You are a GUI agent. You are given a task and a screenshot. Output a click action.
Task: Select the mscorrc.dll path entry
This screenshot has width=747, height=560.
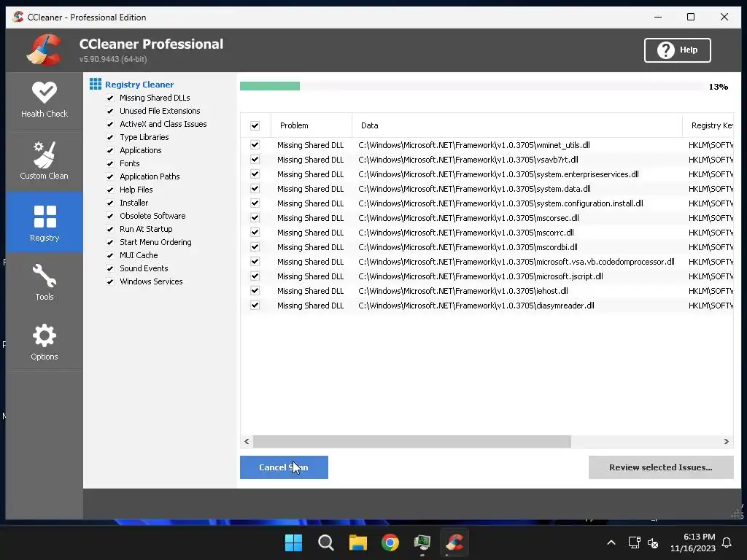(466, 233)
